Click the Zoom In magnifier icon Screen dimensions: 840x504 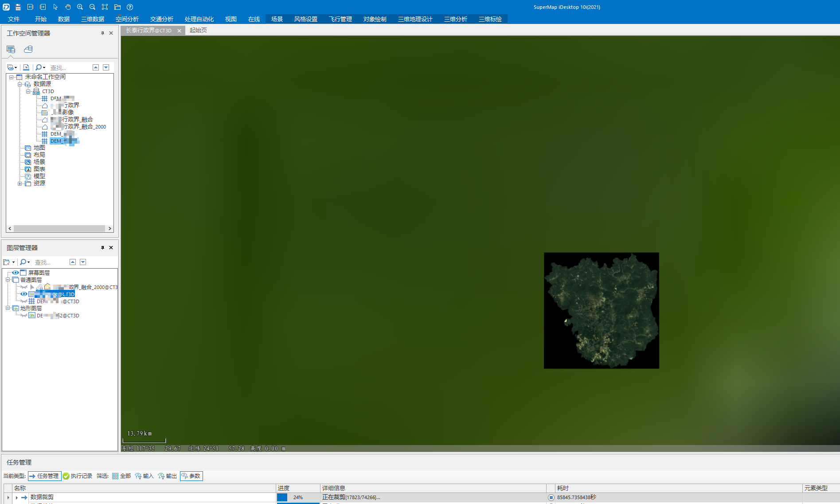(x=80, y=7)
